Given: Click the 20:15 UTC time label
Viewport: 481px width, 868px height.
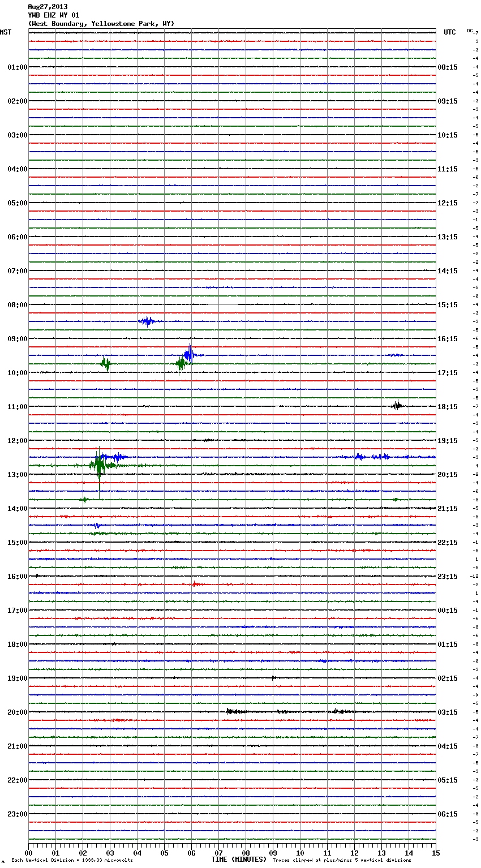Looking at the screenshot, I should 448,475.
